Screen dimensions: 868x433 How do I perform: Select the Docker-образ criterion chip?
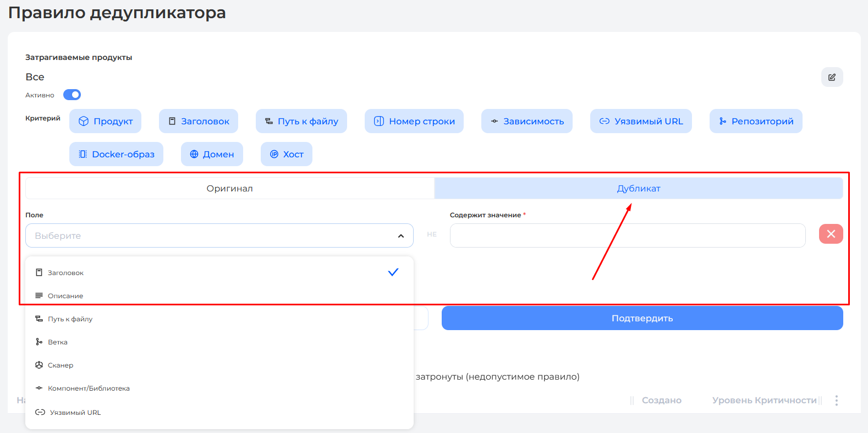coord(116,154)
